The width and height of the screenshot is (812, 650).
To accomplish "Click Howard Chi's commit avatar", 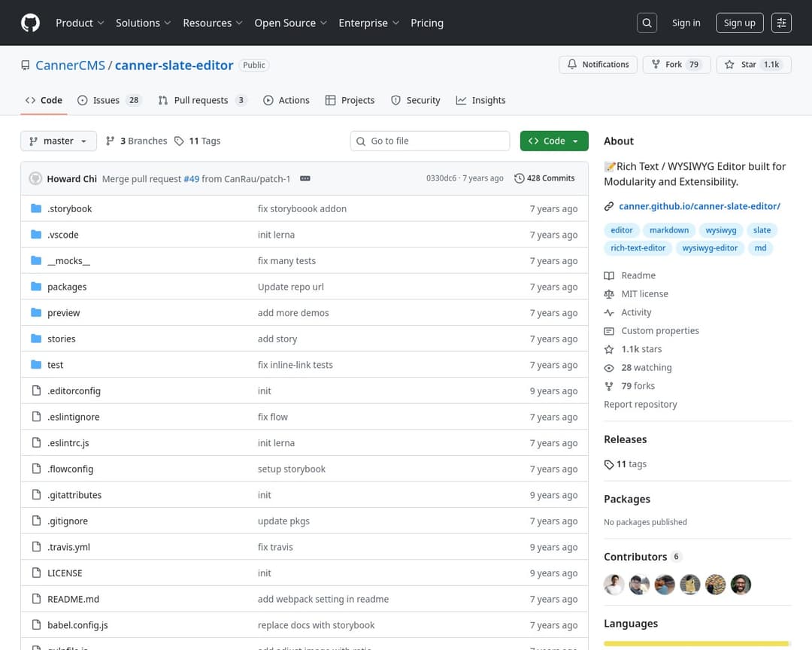I will tap(35, 178).
